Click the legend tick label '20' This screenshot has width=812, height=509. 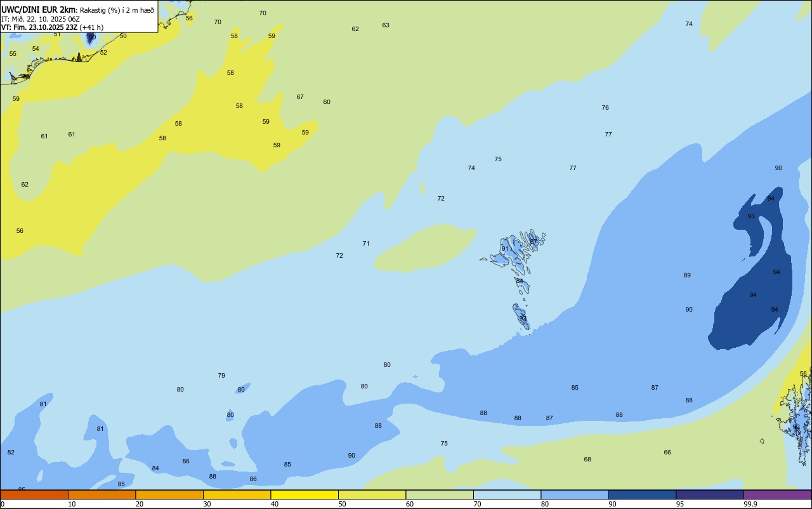[140, 504]
